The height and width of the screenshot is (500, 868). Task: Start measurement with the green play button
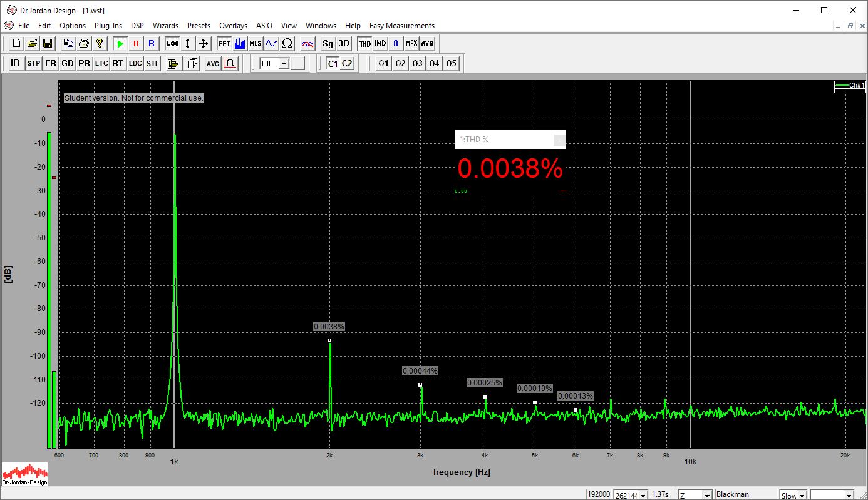click(x=120, y=44)
